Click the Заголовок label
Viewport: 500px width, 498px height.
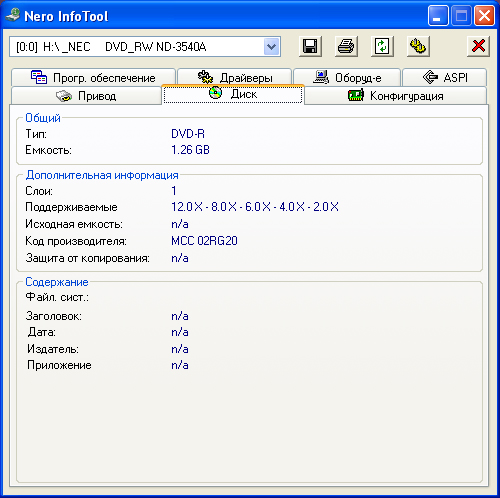click(x=54, y=316)
